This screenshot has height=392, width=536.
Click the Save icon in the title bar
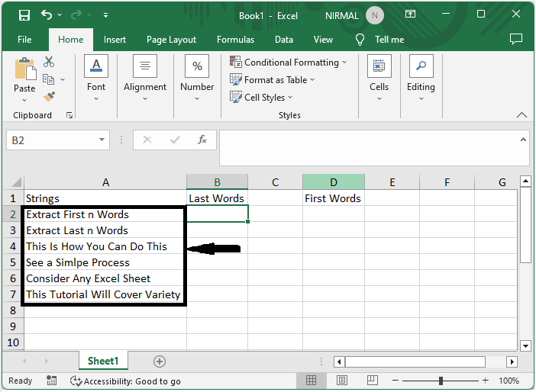(x=24, y=15)
